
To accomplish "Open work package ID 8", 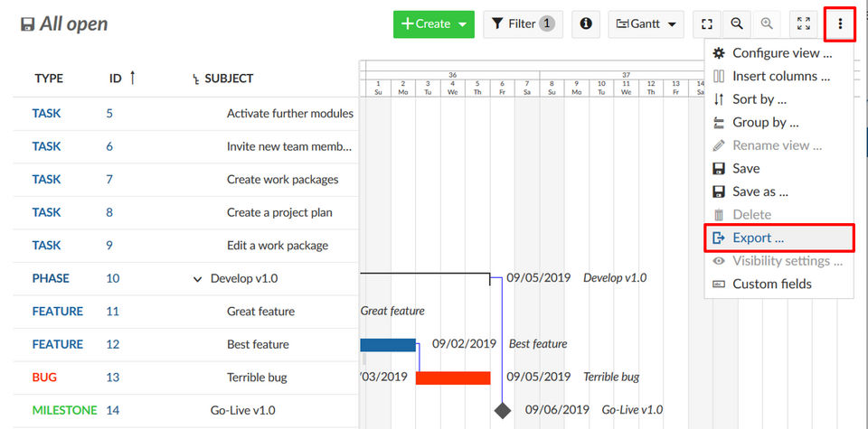I will [x=109, y=213].
